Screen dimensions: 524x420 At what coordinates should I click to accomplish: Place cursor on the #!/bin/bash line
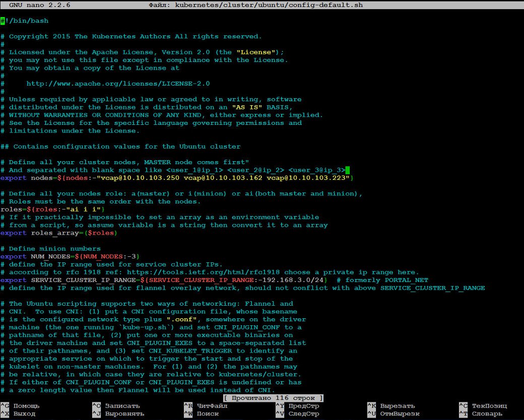click(x=24, y=21)
